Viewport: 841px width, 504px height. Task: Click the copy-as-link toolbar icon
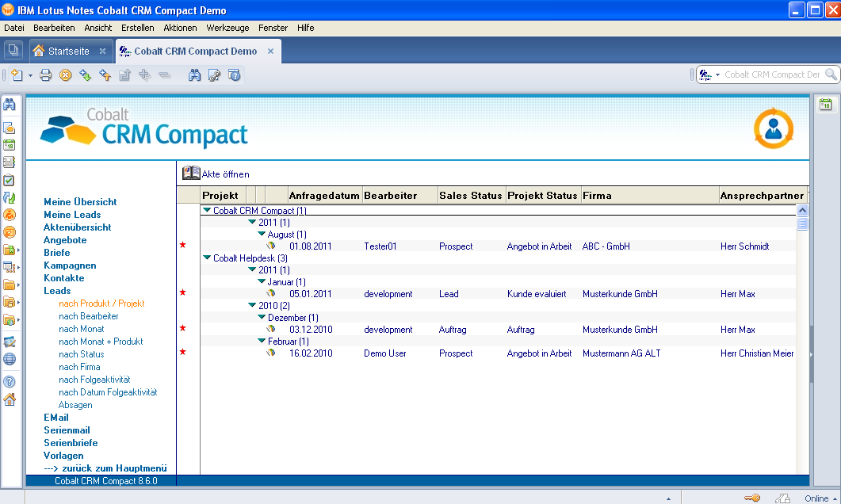coord(215,75)
